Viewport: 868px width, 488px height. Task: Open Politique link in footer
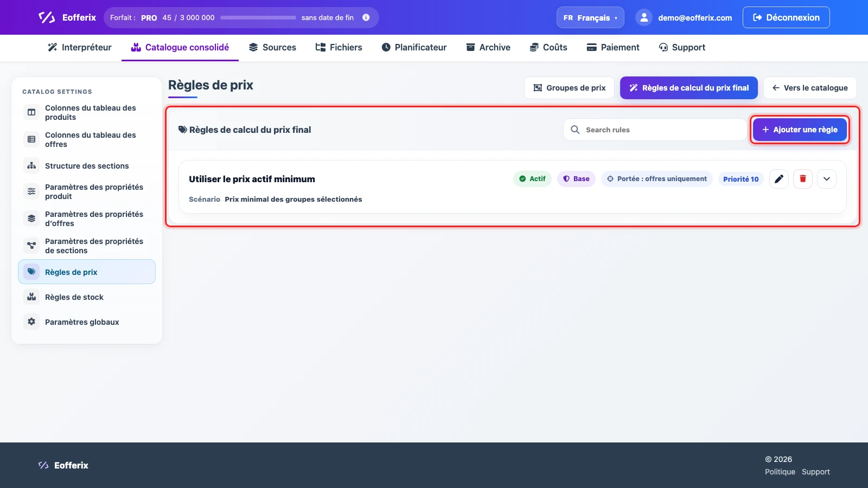tap(780, 472)
